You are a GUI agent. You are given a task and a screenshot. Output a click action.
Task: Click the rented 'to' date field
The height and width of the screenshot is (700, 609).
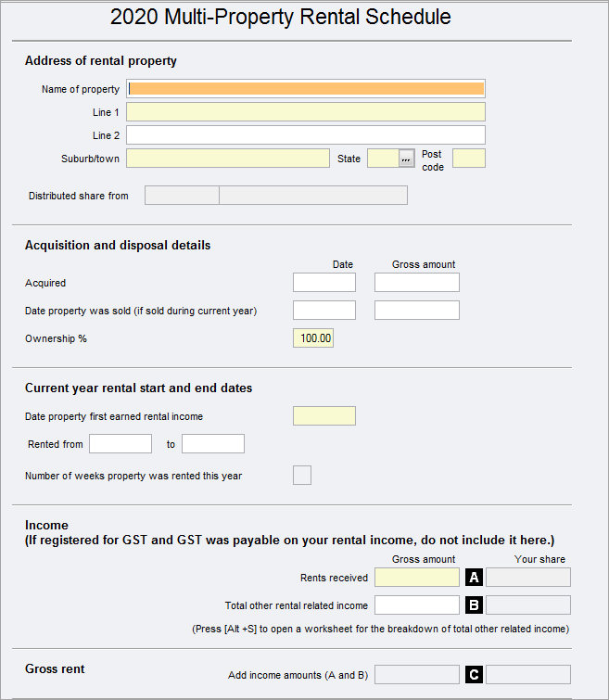[213, 444]
